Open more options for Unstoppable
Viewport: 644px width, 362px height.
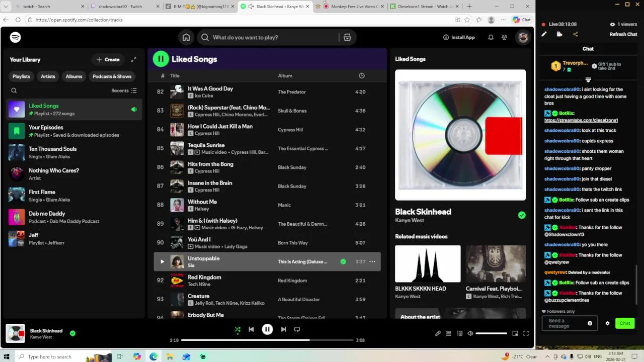point(372,261)
